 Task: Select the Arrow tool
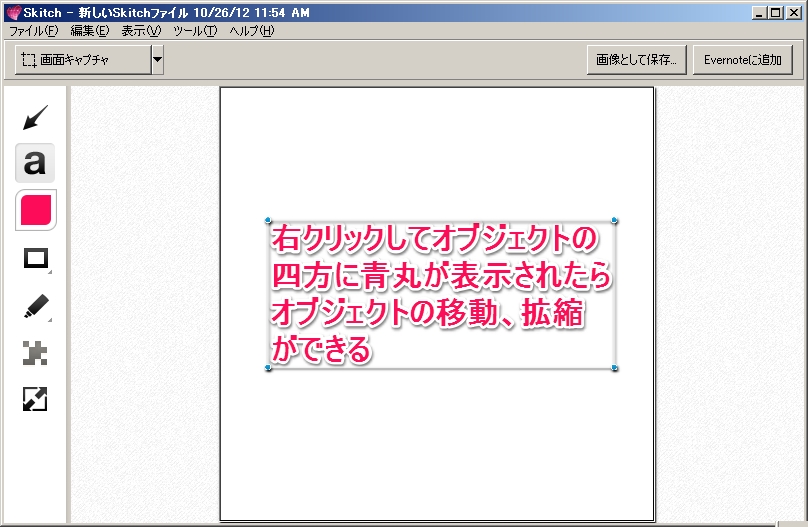point(36,117)
